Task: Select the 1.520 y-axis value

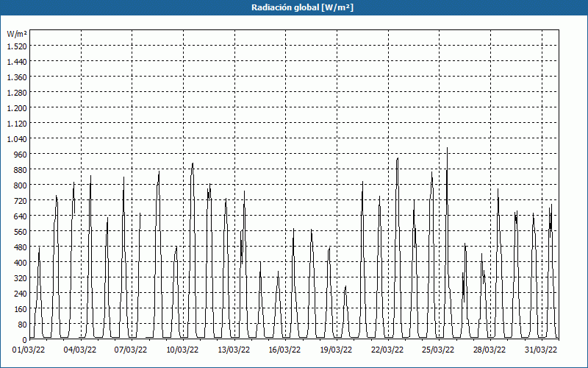Action: pos(17,46)
